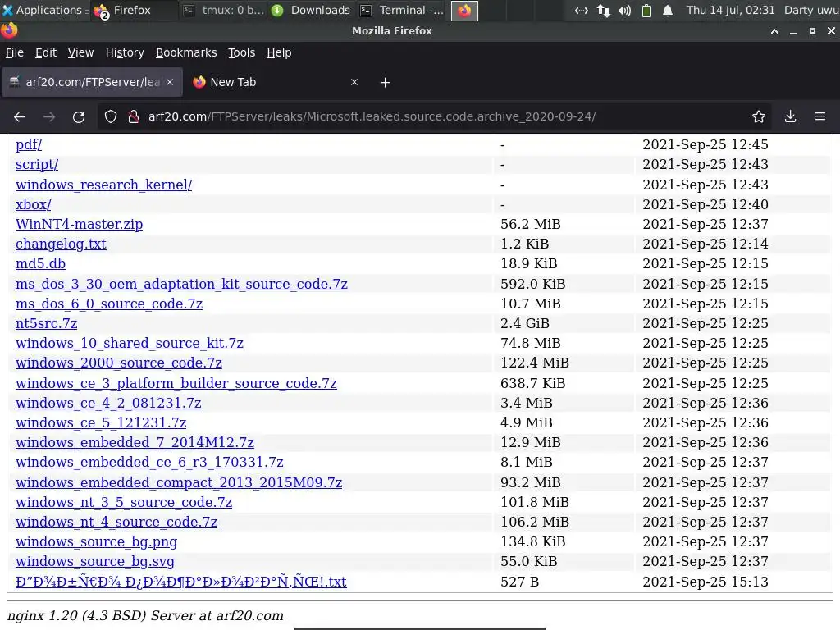View site security lock warning icon
840x630 pixels.
(x=134, y=116)
